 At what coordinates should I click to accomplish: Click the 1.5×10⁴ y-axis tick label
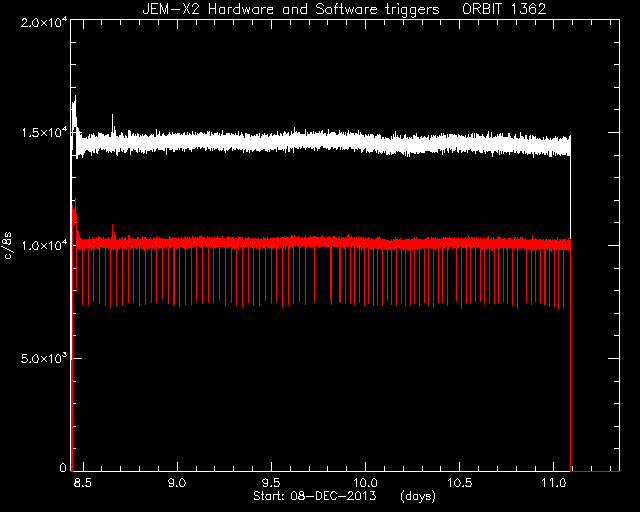[x=44, y=133]
